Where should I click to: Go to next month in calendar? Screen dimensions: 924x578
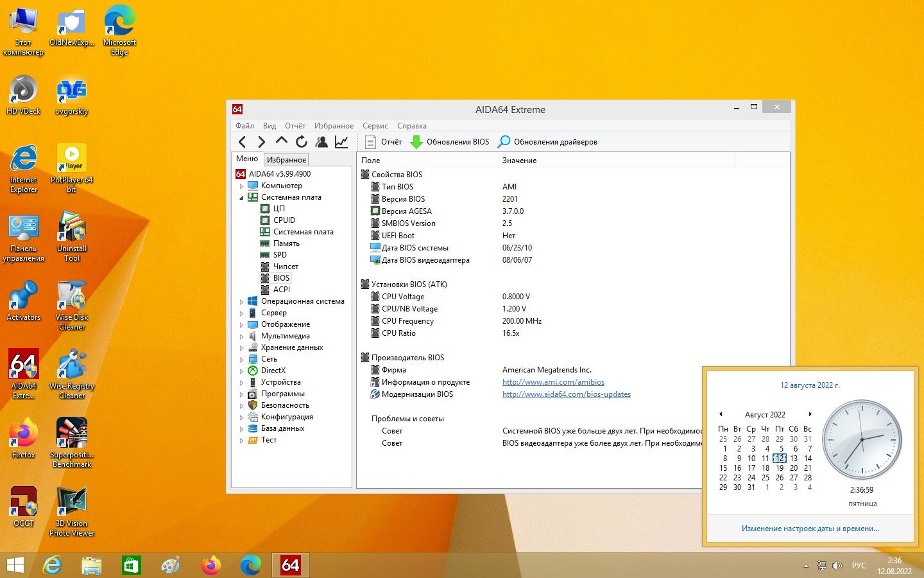[810, 414]
